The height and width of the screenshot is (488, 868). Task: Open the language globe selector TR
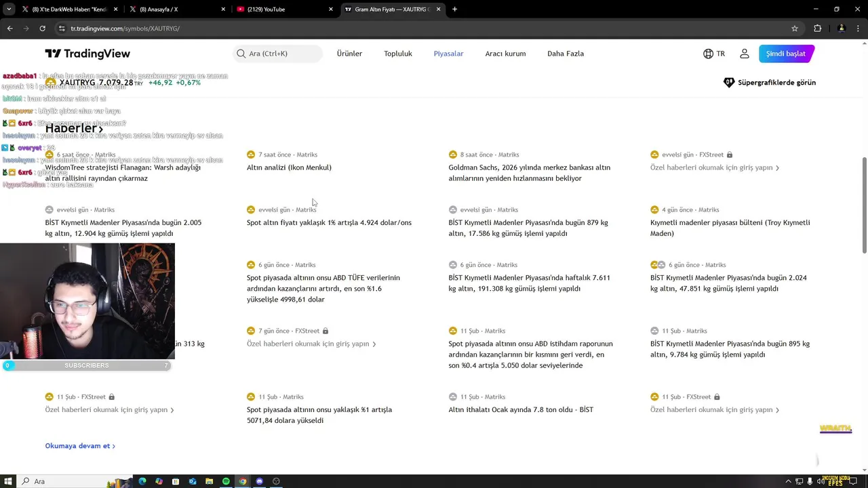714,54
